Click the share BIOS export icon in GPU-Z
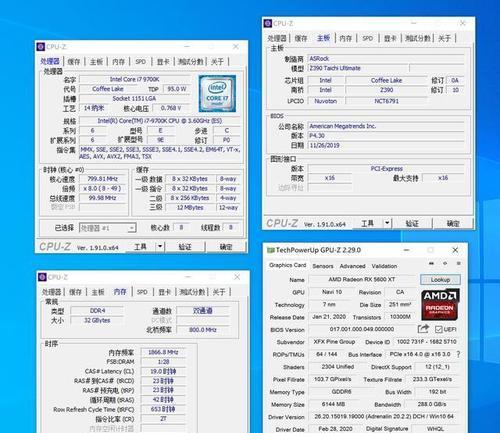This screenshot has height=433, width=500. pyautogui.click(x=423, y=329)
